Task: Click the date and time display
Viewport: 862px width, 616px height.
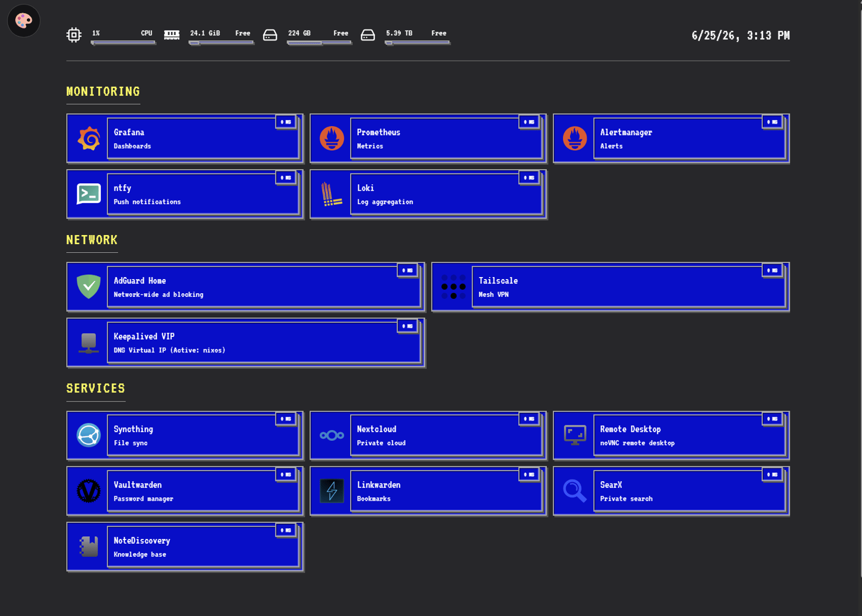Action: [741, 36]
